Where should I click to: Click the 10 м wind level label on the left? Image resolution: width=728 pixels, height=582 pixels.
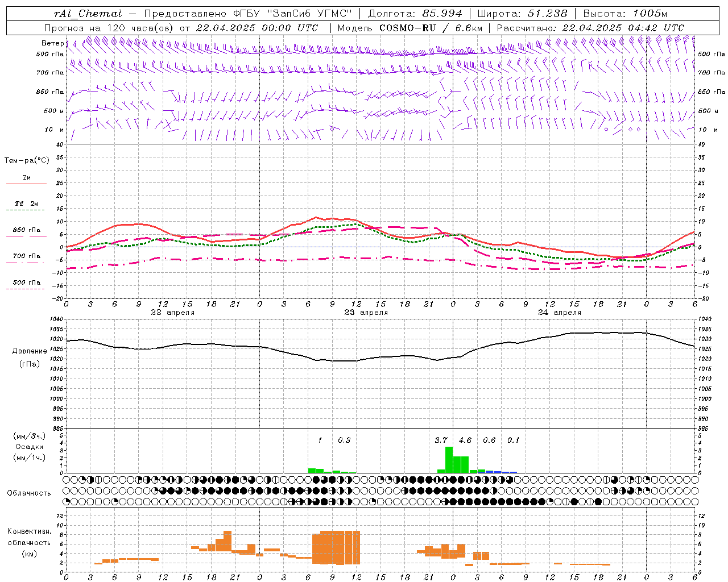[55, 130]
